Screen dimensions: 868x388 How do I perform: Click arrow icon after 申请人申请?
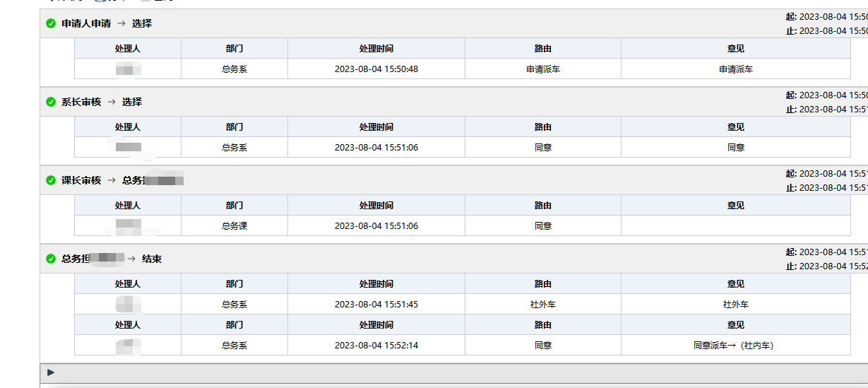(x=121, y=23)
